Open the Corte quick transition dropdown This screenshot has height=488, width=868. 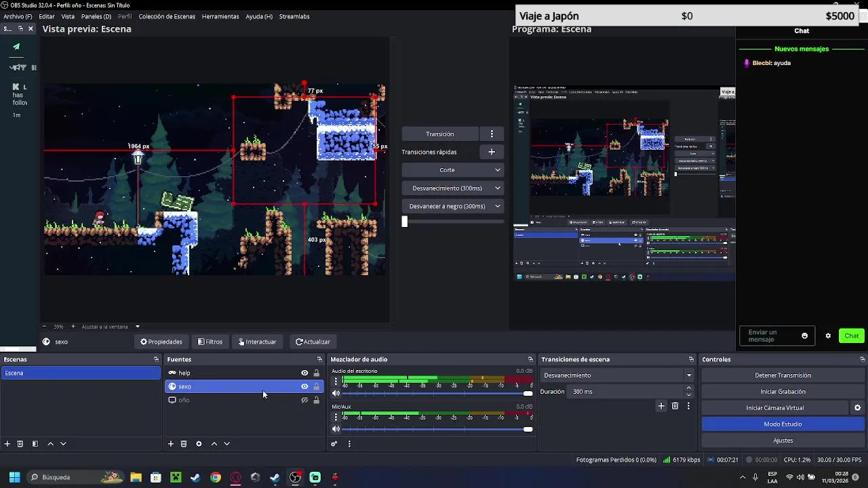[452, 170]
